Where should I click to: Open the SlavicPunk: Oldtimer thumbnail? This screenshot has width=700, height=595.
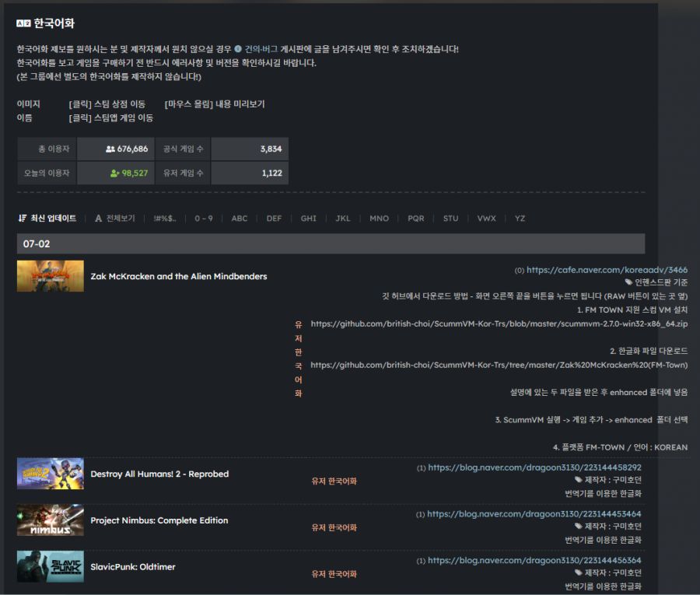click(x=51, y=566)
